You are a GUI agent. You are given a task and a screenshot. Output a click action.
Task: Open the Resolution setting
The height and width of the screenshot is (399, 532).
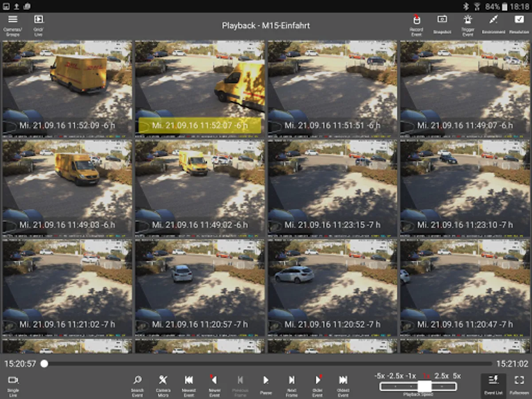tap(519, 25)
